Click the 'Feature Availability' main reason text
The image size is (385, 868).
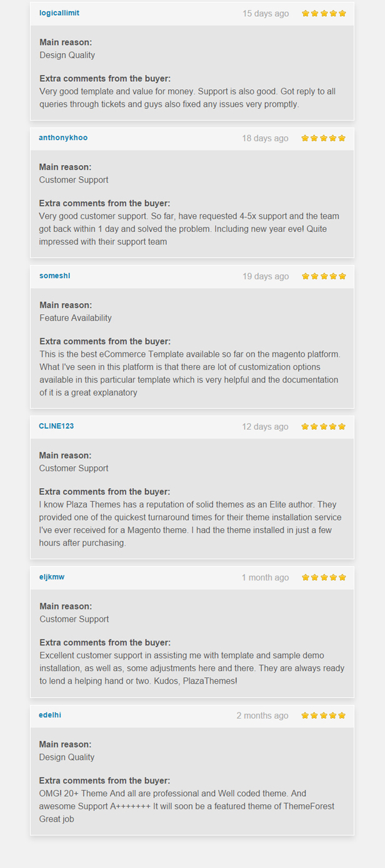(x=76, y=317)
